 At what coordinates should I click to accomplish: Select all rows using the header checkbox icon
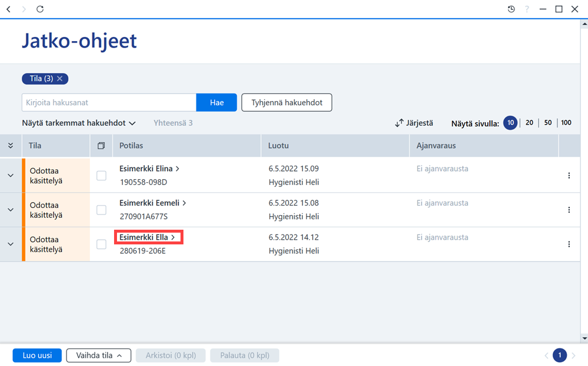(101, 146)
